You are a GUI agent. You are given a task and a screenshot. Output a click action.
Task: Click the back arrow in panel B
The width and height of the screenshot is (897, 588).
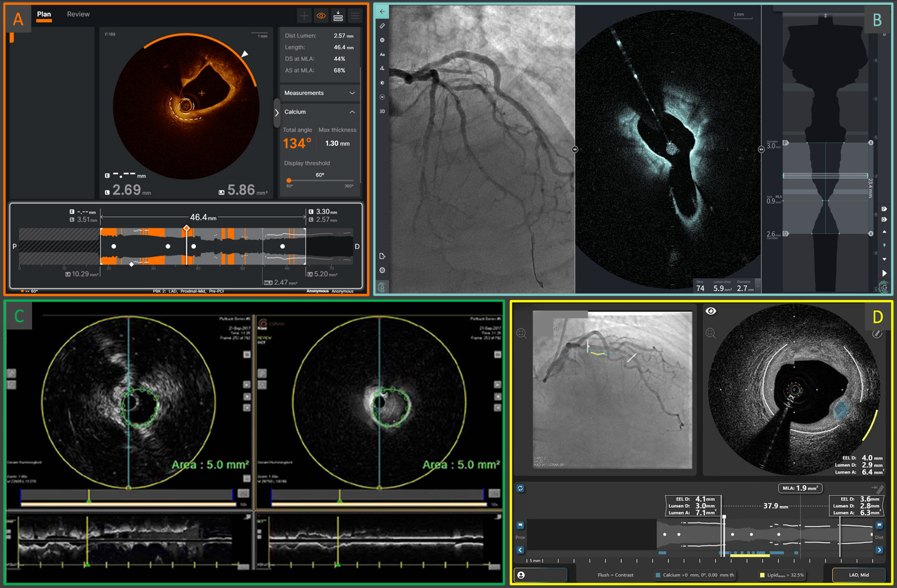[x=382, y=11]
